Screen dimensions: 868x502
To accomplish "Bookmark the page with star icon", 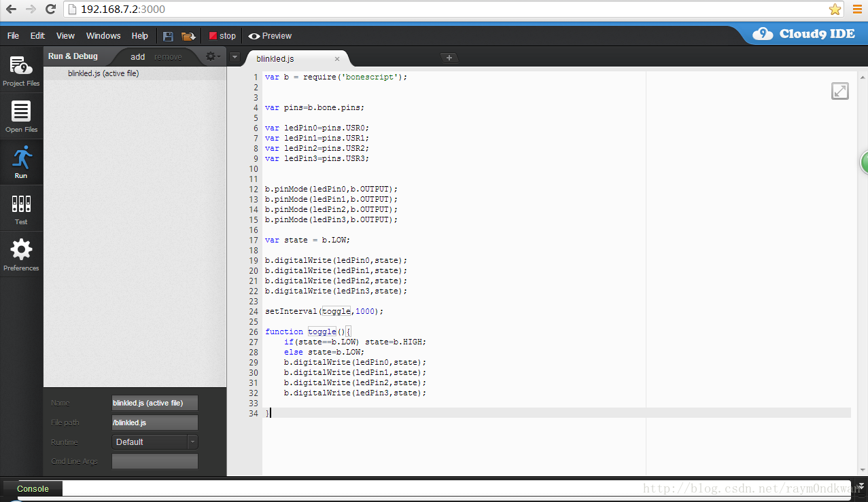I will pyautogui.click(x=835, y=9).
